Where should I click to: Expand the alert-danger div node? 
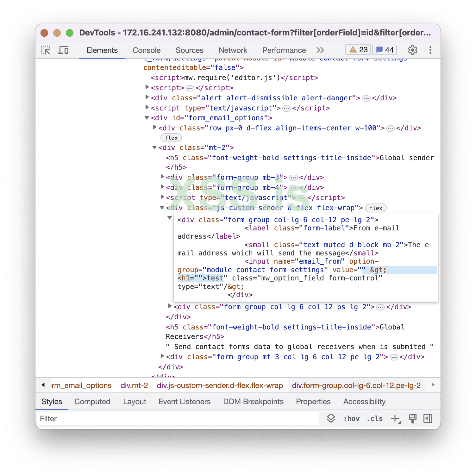(x=147, y=97)
